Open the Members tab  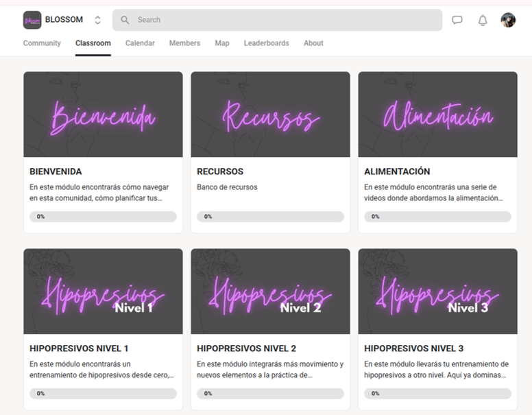pos(184,43)
